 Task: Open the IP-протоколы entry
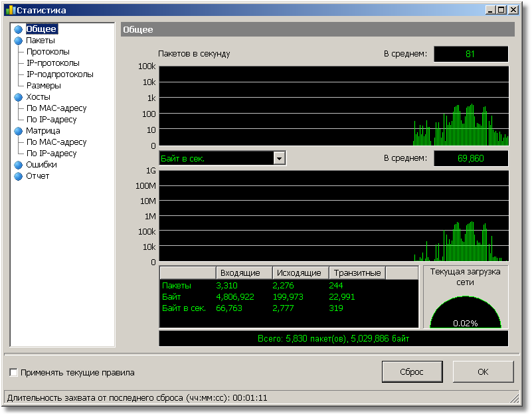(53, 63)
